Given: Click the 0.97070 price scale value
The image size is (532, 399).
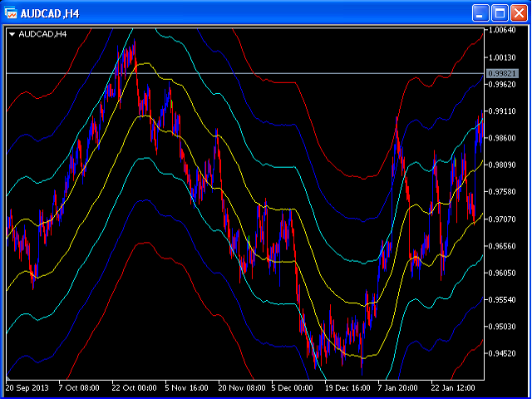Looking at the screenshot, I should coord(502,219).
